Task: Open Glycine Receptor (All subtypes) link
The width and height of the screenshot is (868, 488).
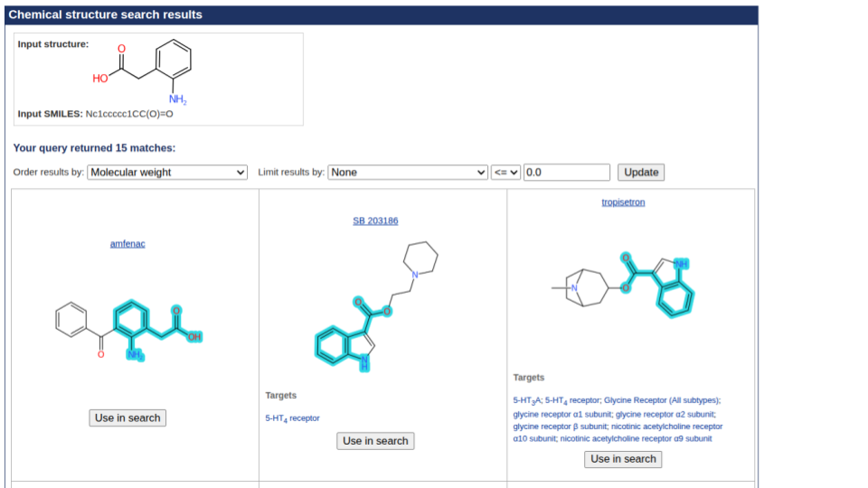Action: coord(661,400)
